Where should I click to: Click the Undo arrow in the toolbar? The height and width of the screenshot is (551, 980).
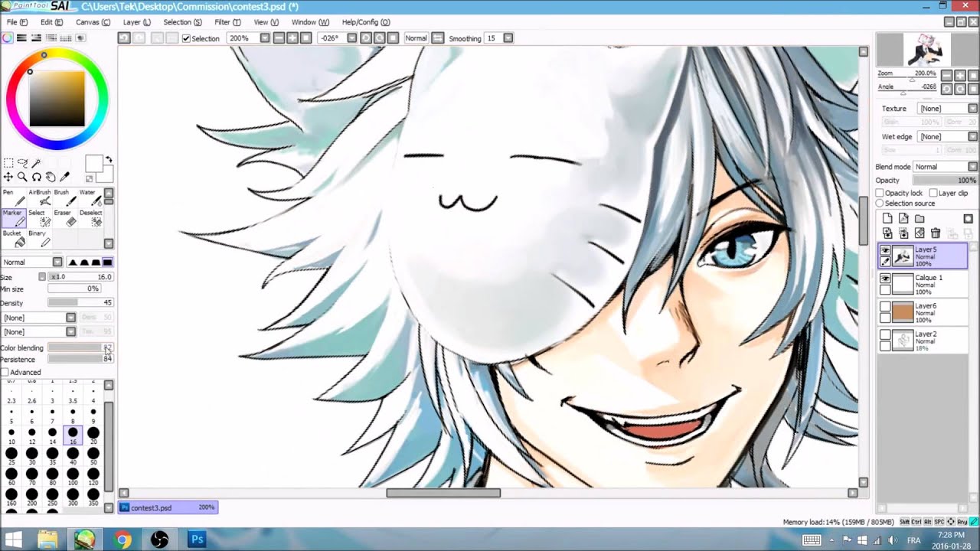pos(125,37)
